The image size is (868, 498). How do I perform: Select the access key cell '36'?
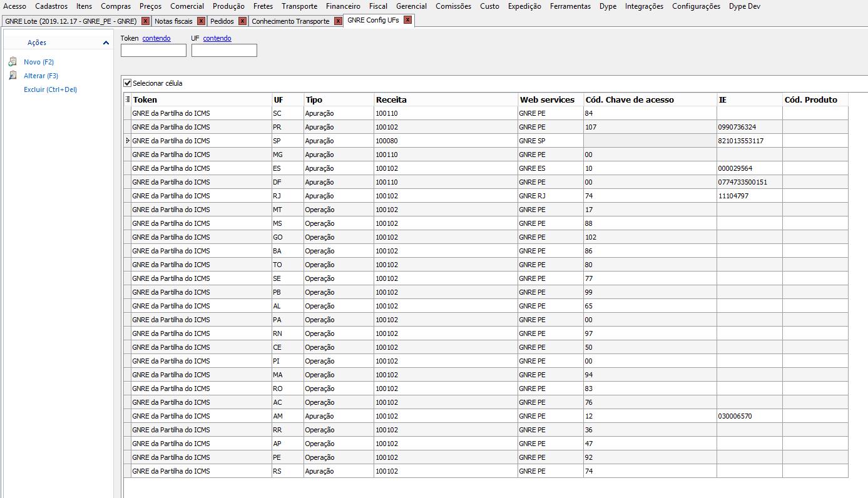pos(650,430)
